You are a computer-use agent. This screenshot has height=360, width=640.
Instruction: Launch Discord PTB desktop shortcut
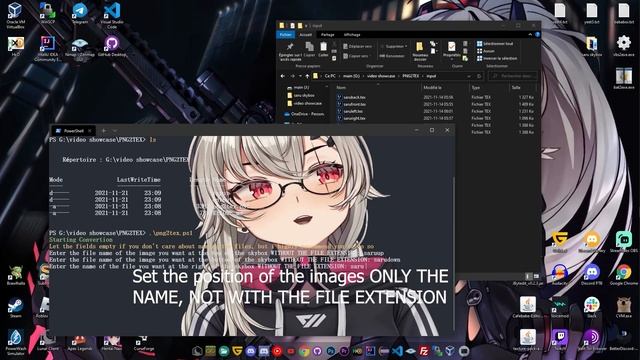[592, 275]
